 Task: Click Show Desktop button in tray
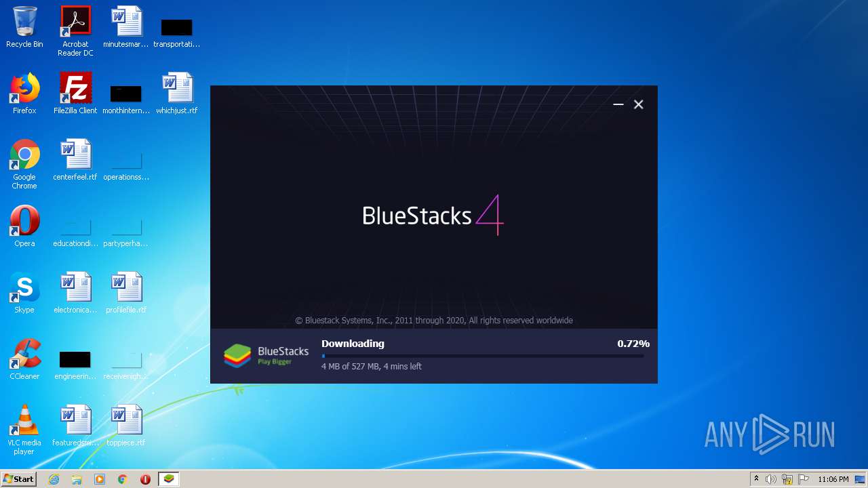(x=861, y=479)
